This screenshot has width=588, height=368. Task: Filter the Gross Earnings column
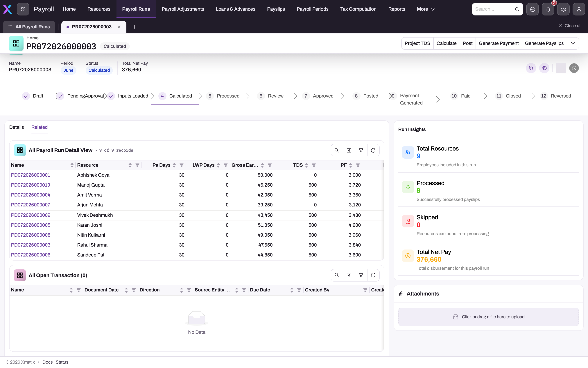click(x=270, y=165)
